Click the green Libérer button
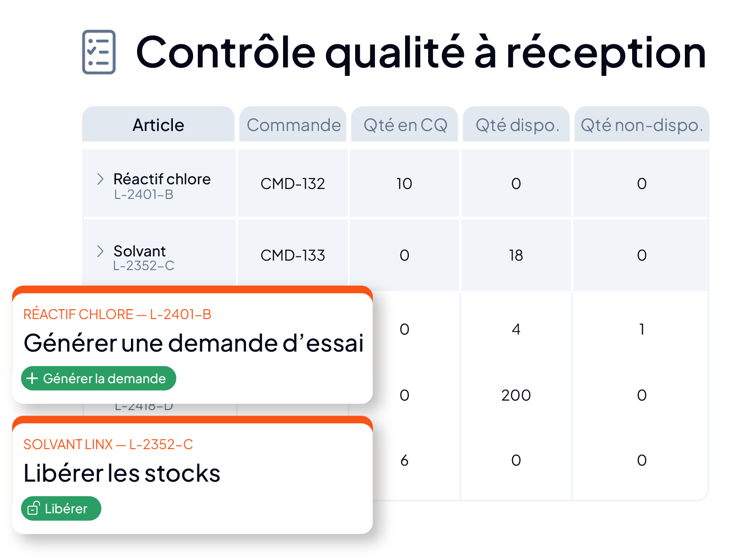The image size is (756, 558). [x=61, y=509]
